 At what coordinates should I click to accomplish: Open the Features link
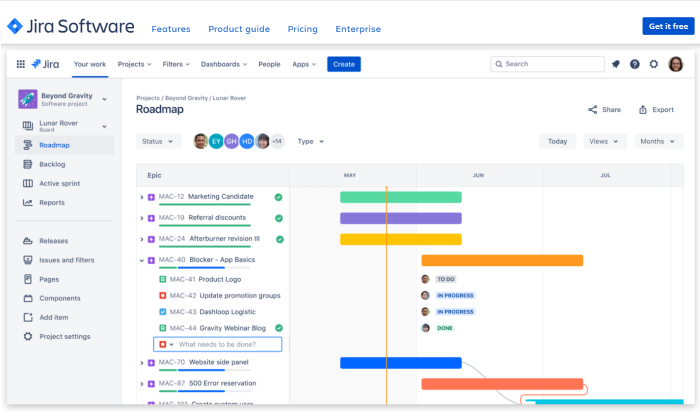tap(171, 29)
